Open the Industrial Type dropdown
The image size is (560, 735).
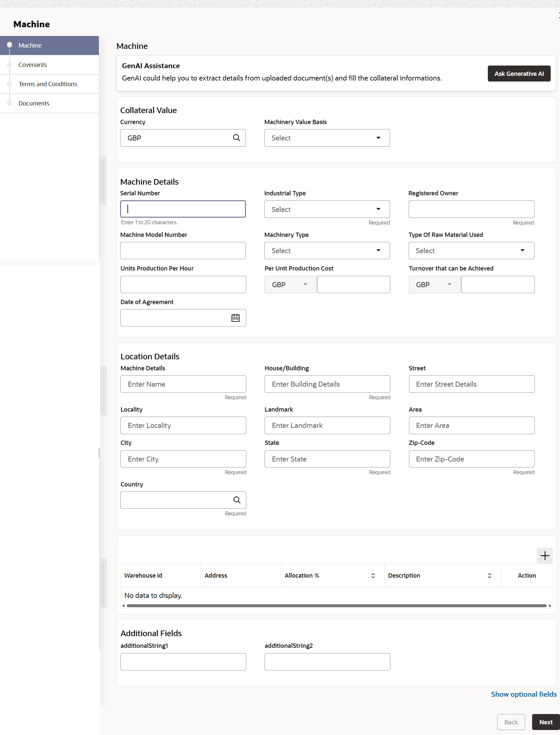327,209
